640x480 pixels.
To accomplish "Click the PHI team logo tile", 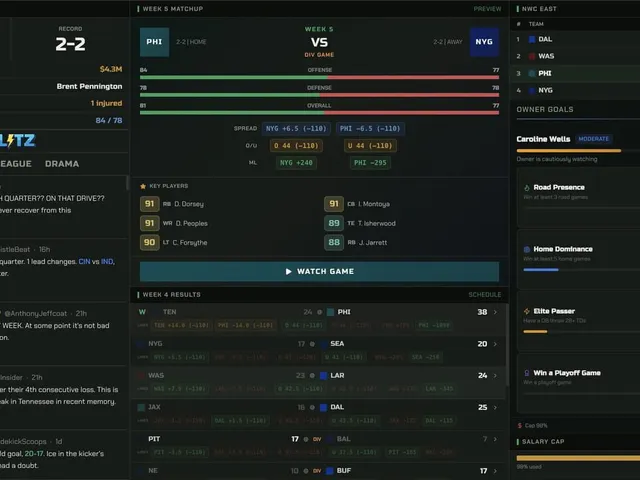I will [154, 42].
